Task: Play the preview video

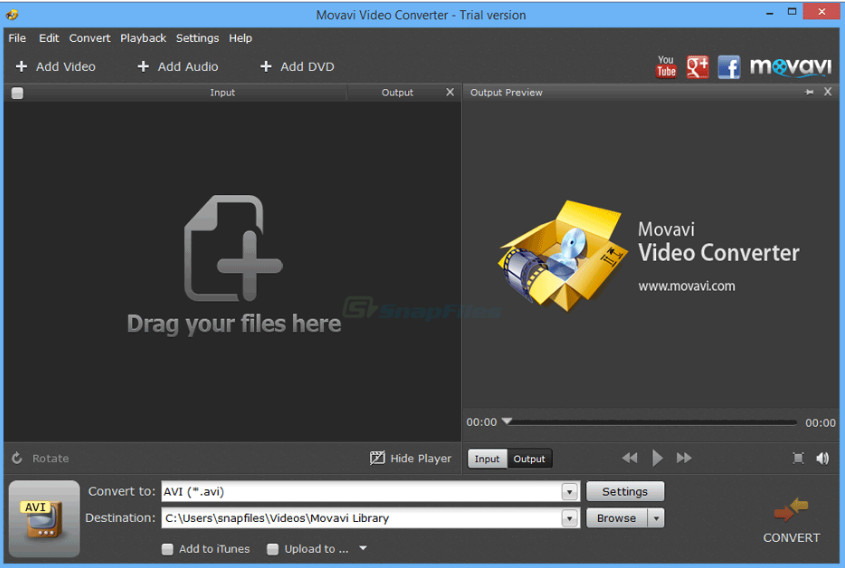Action: click(x=657, y=458)
